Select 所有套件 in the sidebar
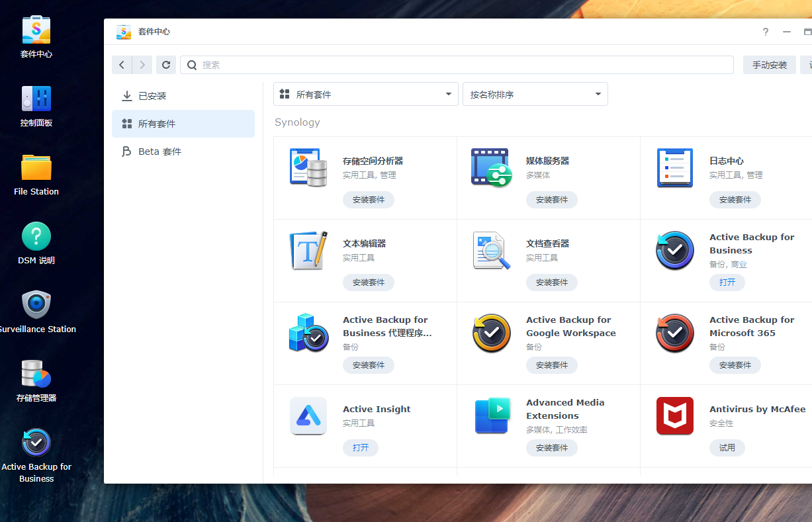The image size is (812, 522). (183, 124)
